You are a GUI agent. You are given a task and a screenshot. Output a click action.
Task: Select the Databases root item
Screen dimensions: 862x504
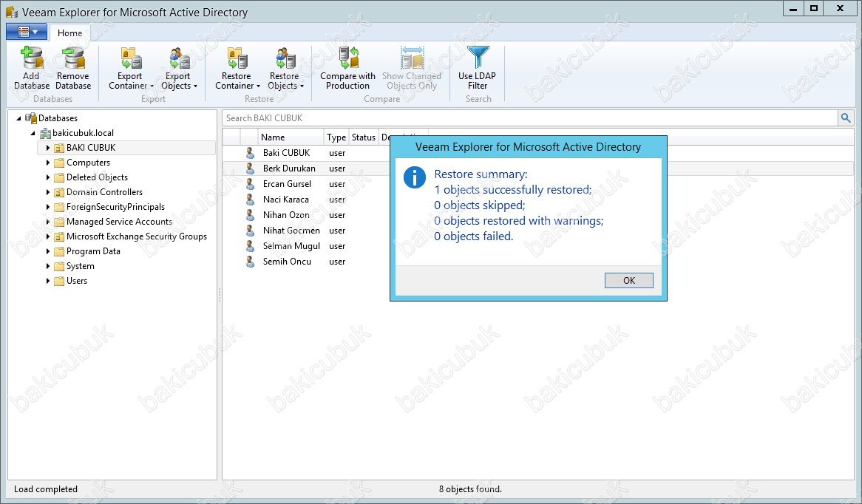58,118
